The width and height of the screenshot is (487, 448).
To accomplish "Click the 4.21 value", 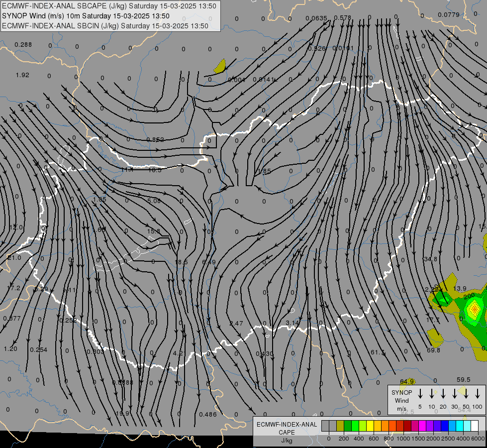I will pos(180,353).
